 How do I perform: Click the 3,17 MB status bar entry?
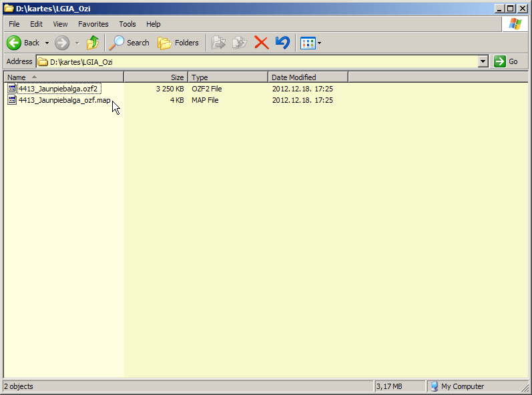coord(389,386)
